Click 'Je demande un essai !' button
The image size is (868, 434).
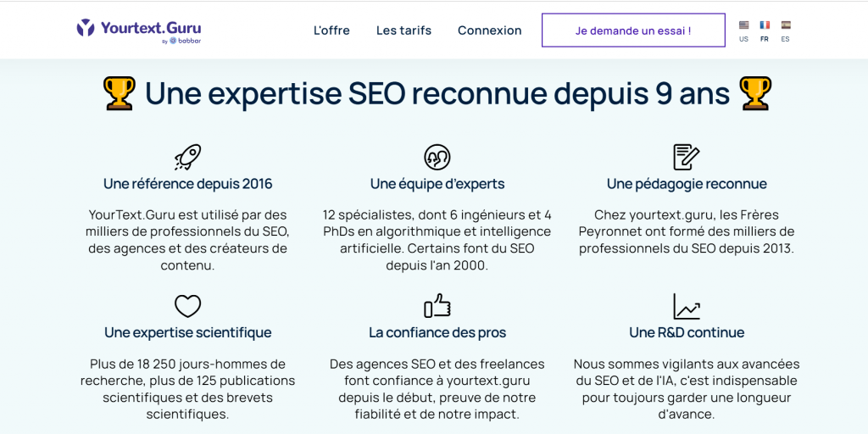(633, 31)
